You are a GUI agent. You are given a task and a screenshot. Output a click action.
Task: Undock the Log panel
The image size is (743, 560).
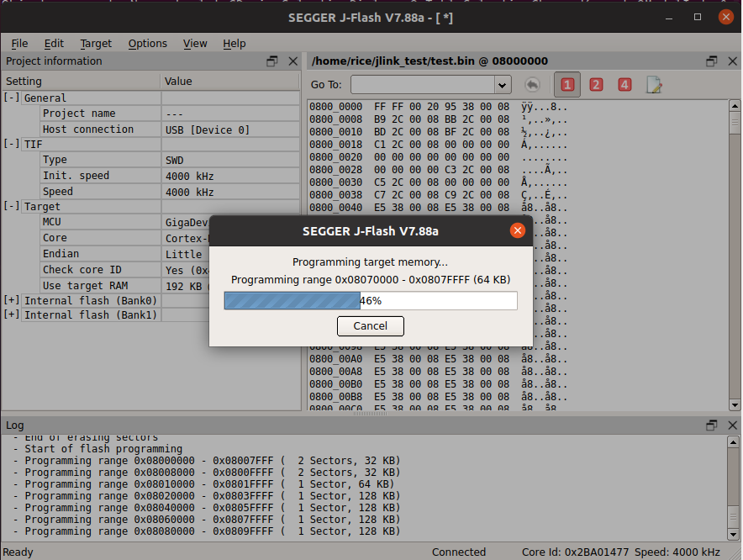[x=711, y=425]
